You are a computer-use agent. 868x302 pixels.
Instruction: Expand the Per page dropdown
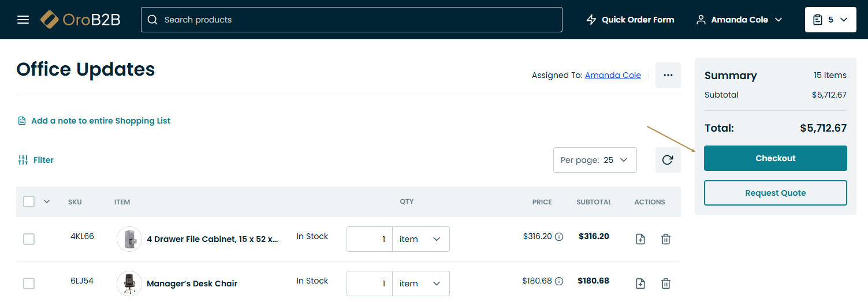[x=595, y=160]
